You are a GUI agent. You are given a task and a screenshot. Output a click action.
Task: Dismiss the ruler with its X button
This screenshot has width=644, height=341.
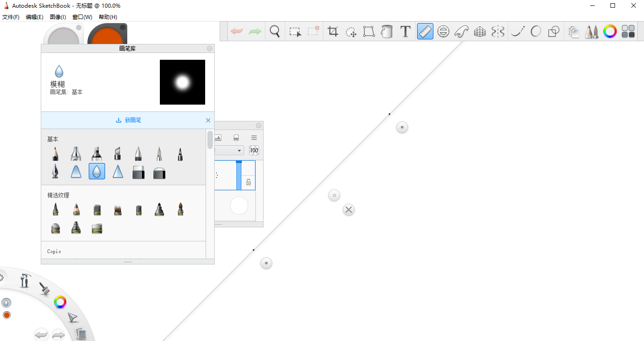pos(348,210)
